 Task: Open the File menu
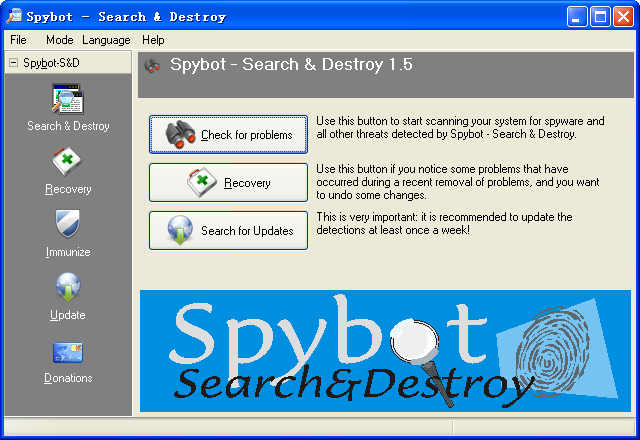18,40
